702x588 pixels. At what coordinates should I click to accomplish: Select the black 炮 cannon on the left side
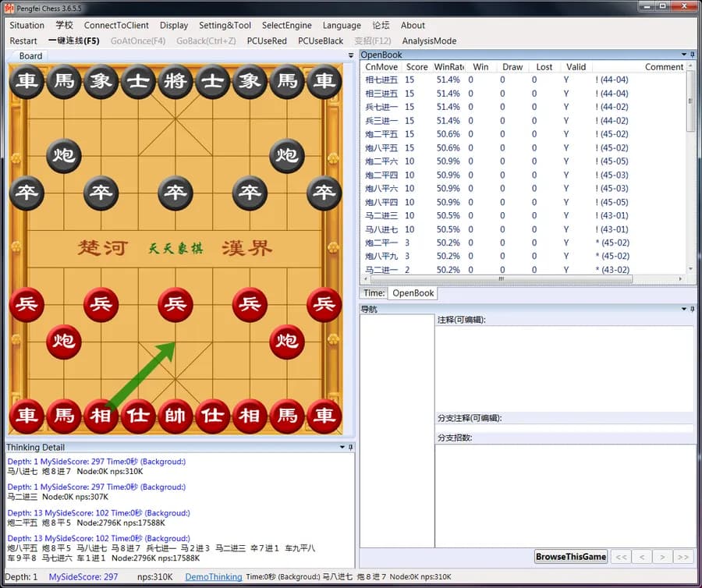pos(64,155)
